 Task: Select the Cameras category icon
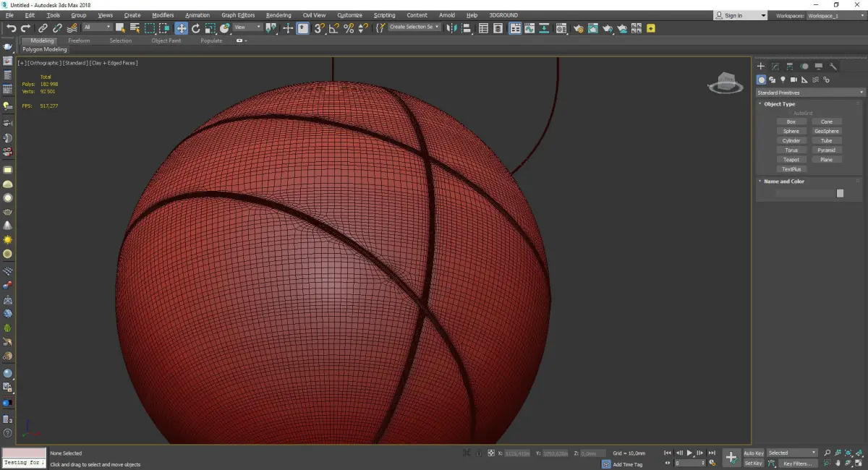click(x=793, y=80)
